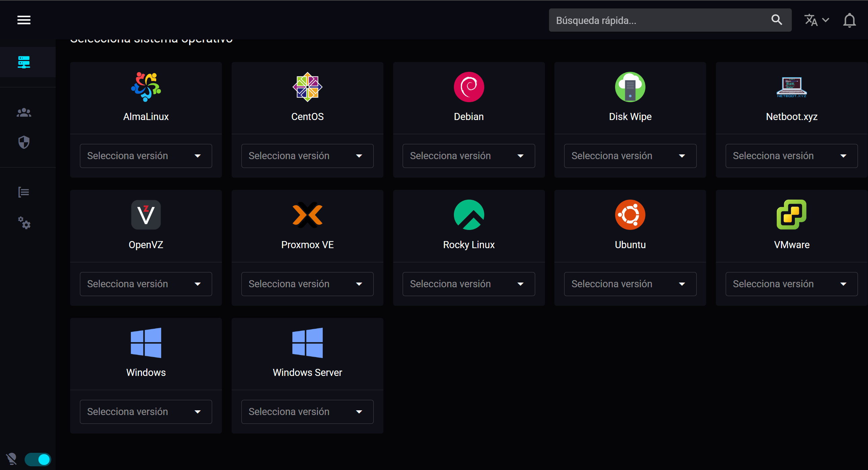
Task: Click the search magnifier icon
Action: point(777,20)
